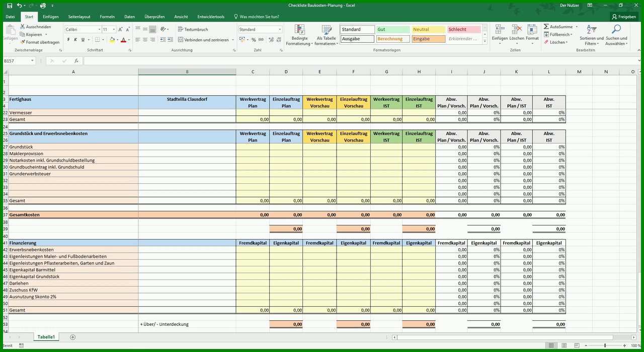The width and height of the screenshot is (644, 352).
Task: Expand the cell styles gallery
Action: tap(485, 41)
